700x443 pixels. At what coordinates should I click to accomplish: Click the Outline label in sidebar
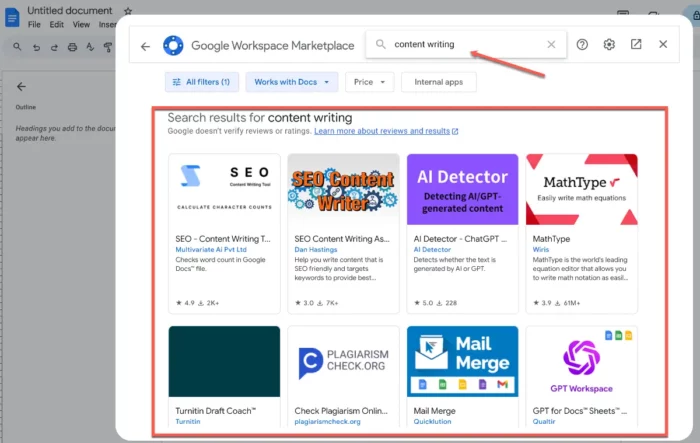click(x=25, y=107)
